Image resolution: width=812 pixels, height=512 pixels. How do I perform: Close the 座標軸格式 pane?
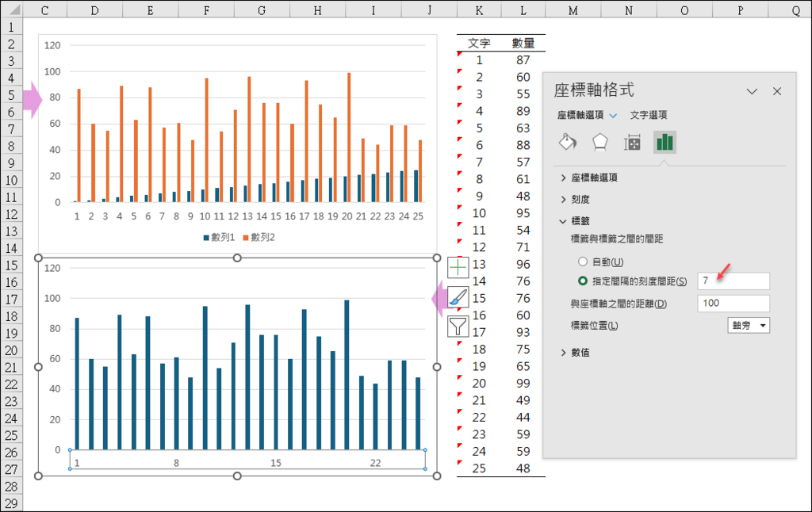pyautogui.click(x=777, y=91)
